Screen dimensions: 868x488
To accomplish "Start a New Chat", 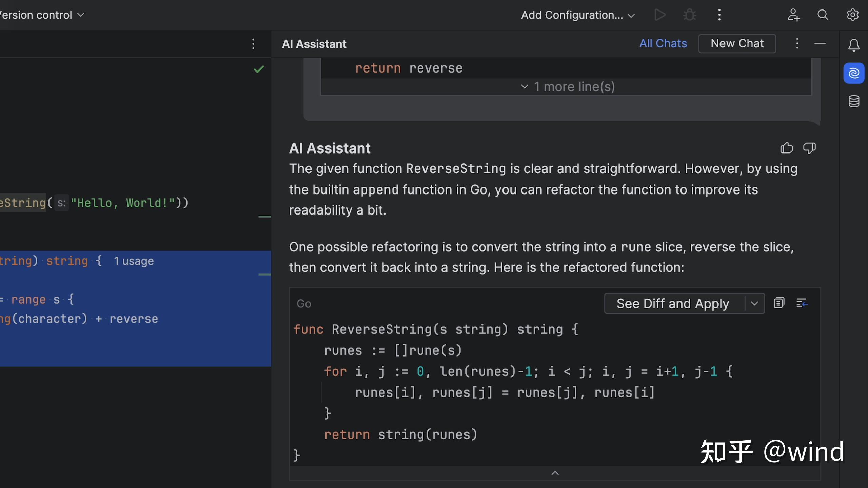I will [737, 43].
